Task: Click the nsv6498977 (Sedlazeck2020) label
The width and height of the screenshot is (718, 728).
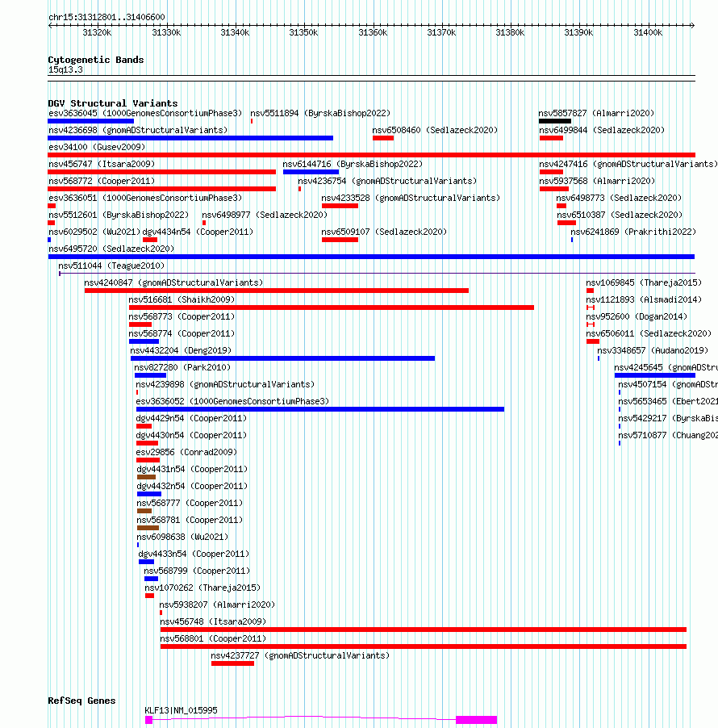Action: [265, 215]
